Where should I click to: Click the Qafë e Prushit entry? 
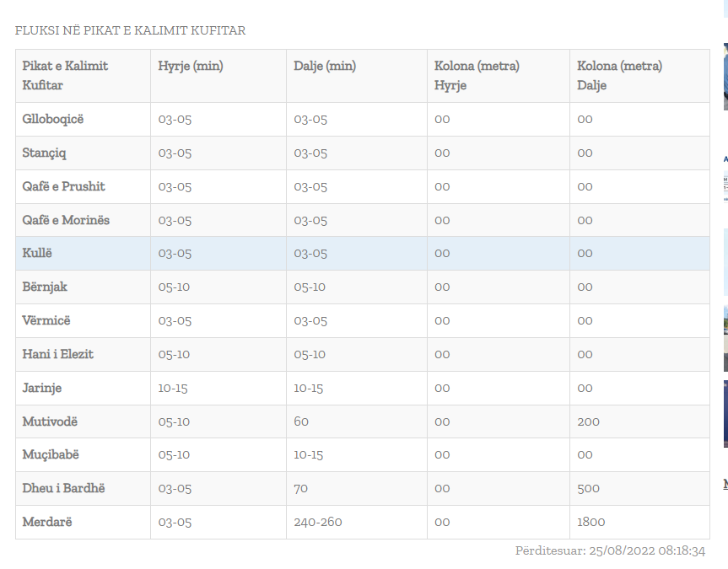tap(64, 186)
